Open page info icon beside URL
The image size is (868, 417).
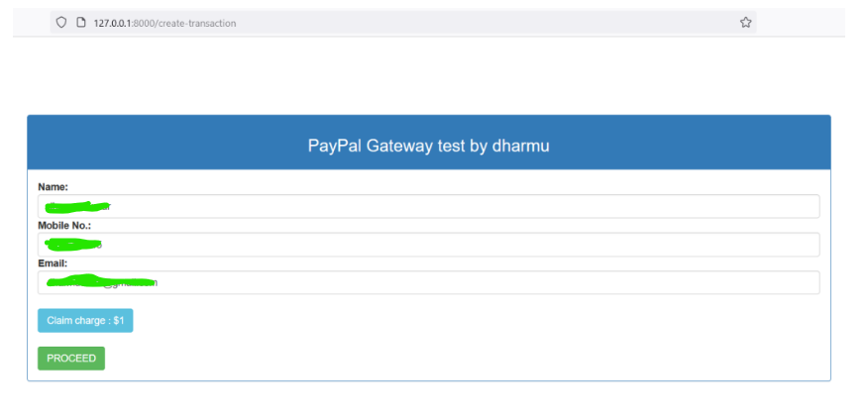click(x=81, y=23)
